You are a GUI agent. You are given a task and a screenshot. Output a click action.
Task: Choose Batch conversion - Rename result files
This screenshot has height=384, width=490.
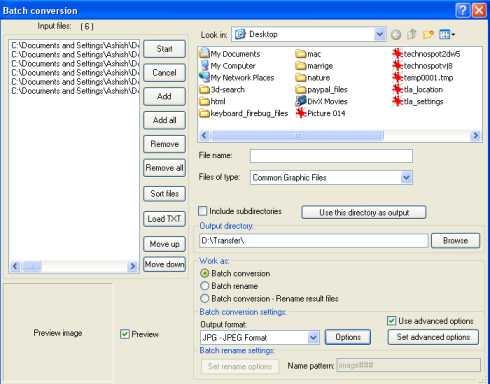(205, 299)
